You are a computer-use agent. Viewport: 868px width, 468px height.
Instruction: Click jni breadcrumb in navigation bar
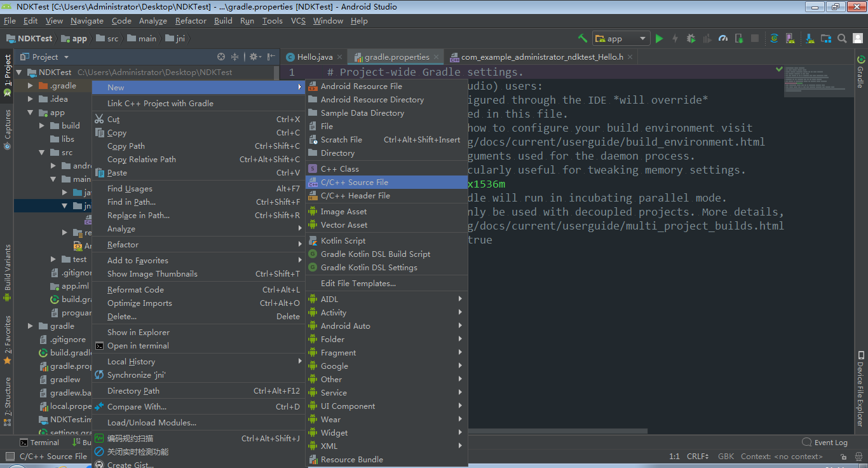point(175,38)
